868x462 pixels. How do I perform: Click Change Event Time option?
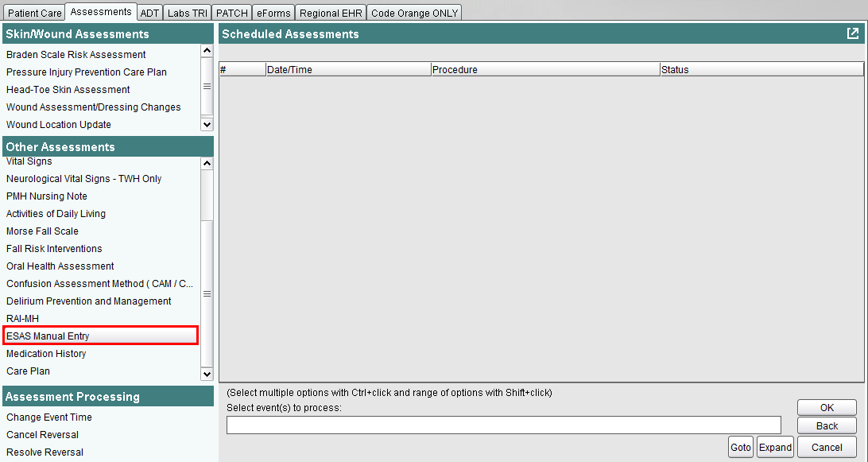click(x=49, y=417)
